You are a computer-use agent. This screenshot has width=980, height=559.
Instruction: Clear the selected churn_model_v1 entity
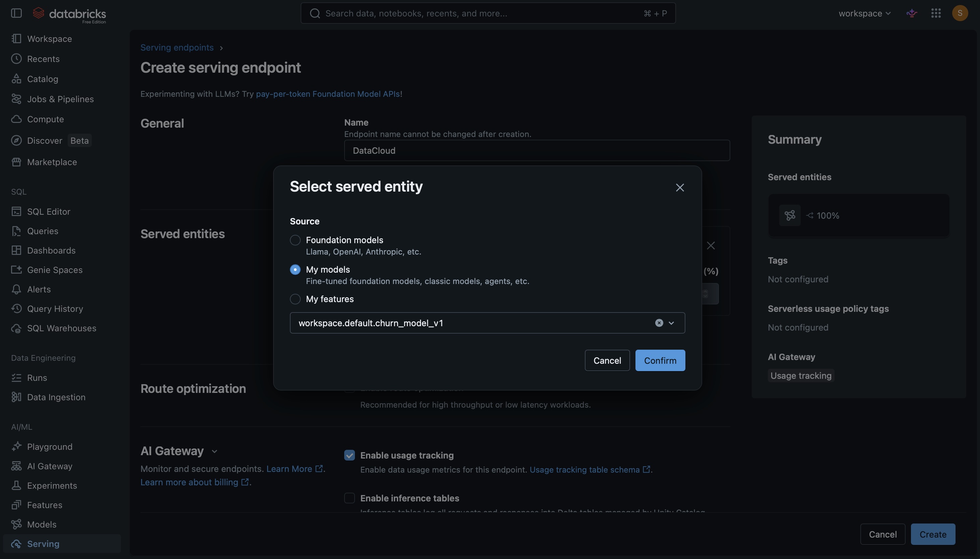click(x=659, y=323)
